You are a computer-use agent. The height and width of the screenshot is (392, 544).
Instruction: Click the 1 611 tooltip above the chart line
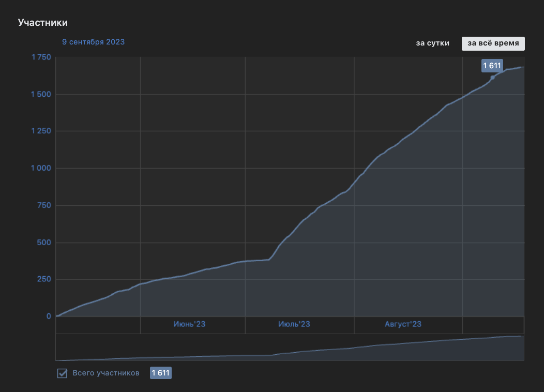(x=492, y=66)
